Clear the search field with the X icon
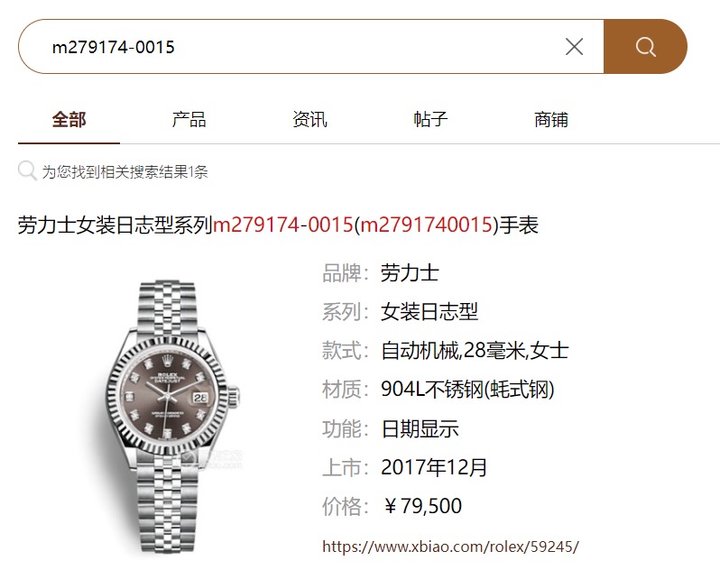The height and width of the screenshot is (588, 720). coord(574,46)
